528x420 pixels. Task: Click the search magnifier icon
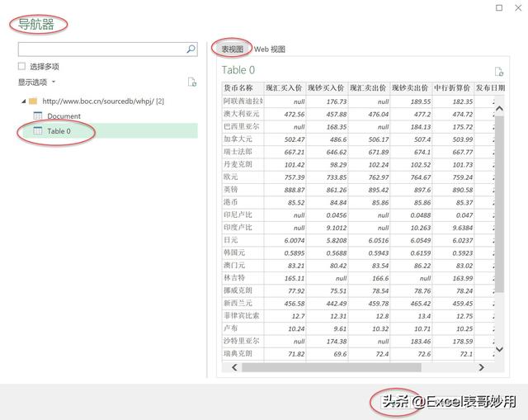pos(191,50)
